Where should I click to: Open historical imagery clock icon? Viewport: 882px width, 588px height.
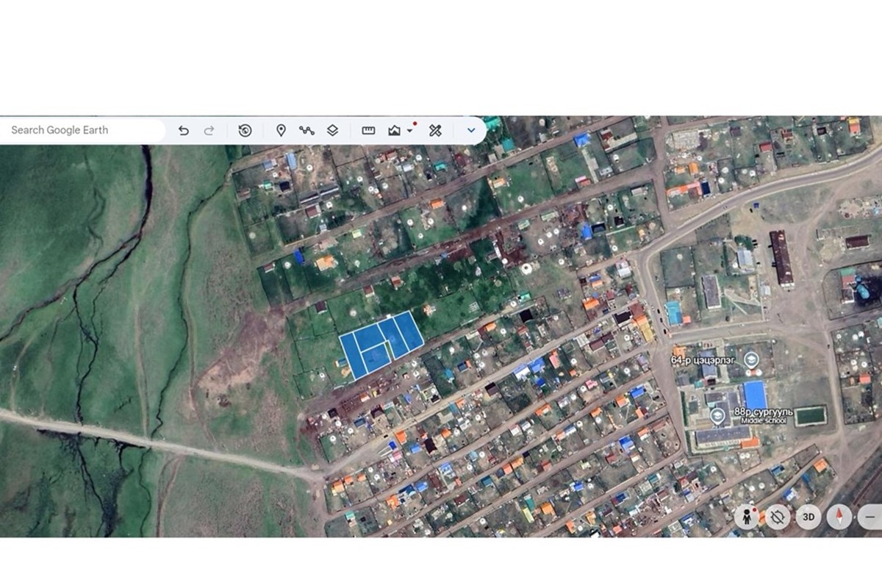click(x=245, y=131)
